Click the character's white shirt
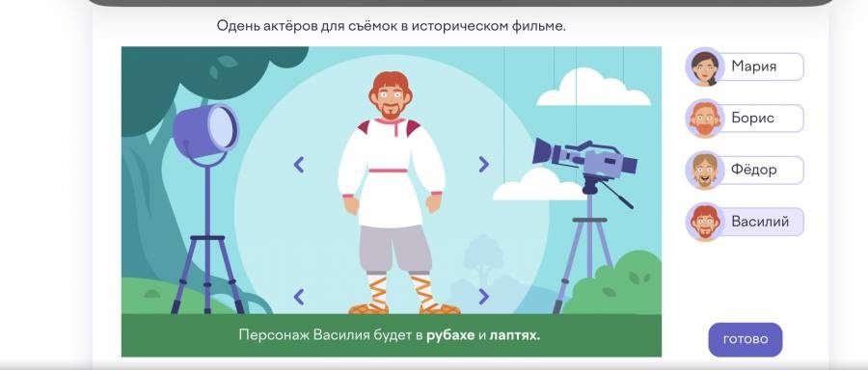Viewport: 868px width, 370px height. coord(391,172)
